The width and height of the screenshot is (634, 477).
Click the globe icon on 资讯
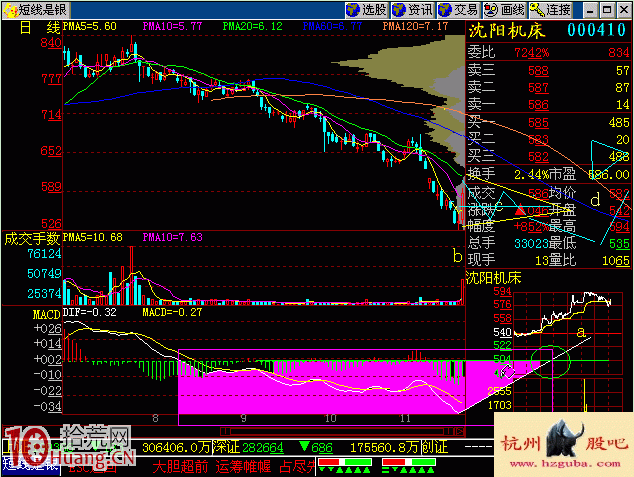pyautogui.click(x=399, y=10)
